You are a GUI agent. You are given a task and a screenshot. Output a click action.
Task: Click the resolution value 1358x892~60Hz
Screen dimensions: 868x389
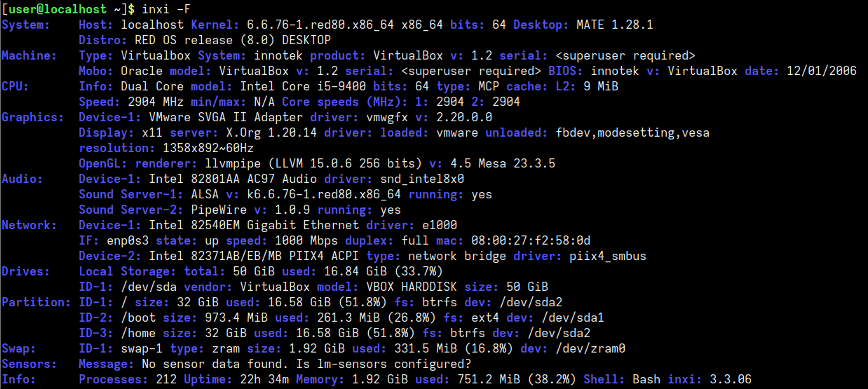(x=205, y=149)
